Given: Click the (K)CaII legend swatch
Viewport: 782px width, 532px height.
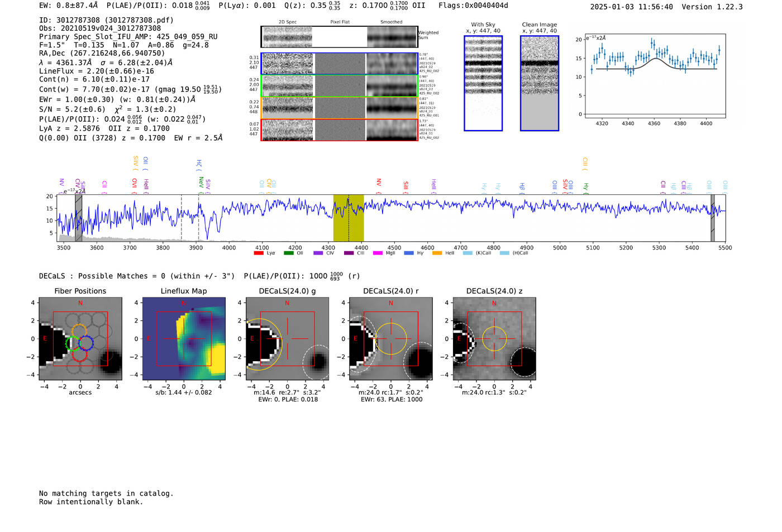Looking at the screenshot, I should [x=468, y=253].
